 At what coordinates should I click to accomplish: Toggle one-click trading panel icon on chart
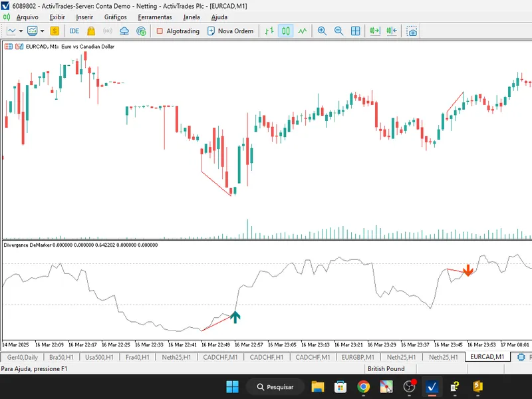click(x=9, y=47)
